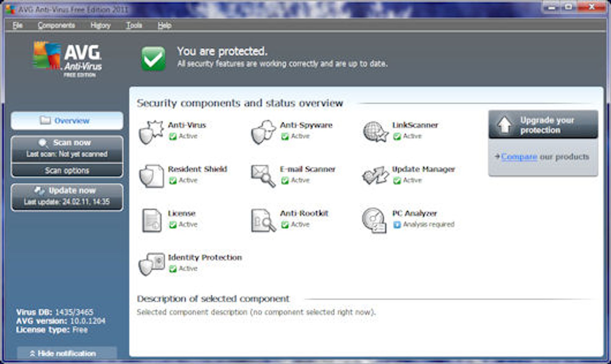The width and height of the screenshot is (611, 364).
Task: Select the Identity Protection label
Action: coord(205,258)
